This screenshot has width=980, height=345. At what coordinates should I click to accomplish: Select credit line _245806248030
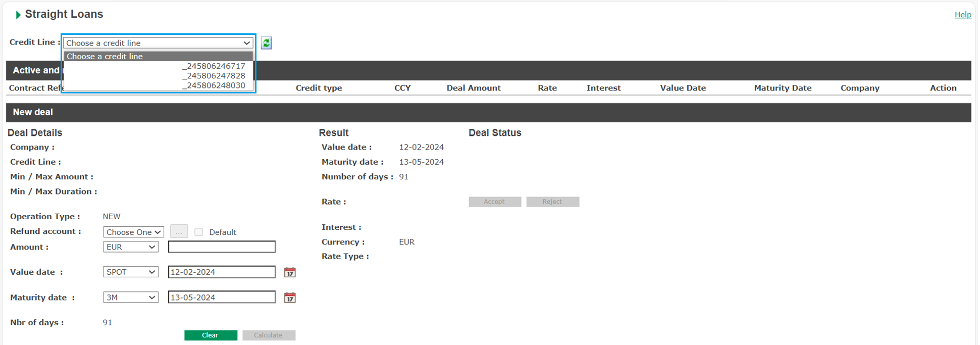214,85
